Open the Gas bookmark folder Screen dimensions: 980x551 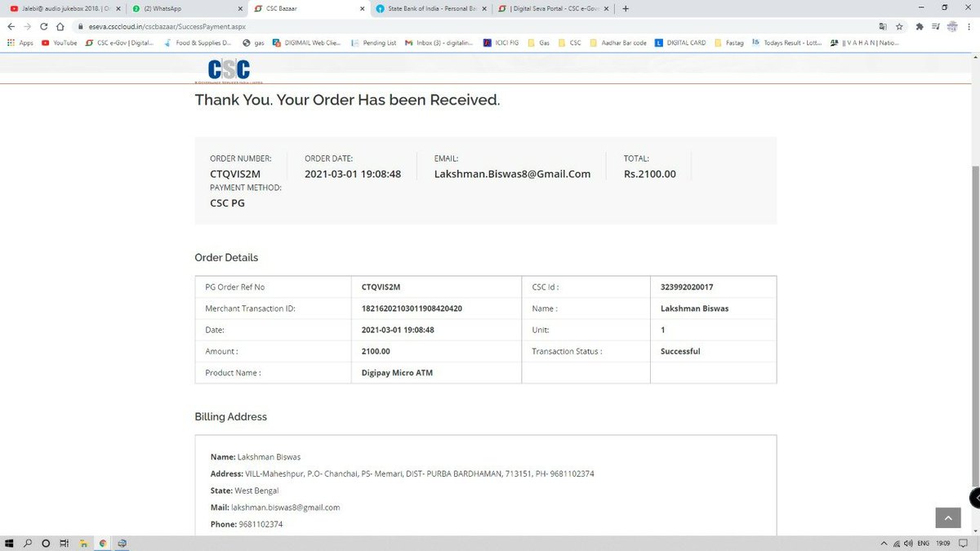click(x=539, y=42)
